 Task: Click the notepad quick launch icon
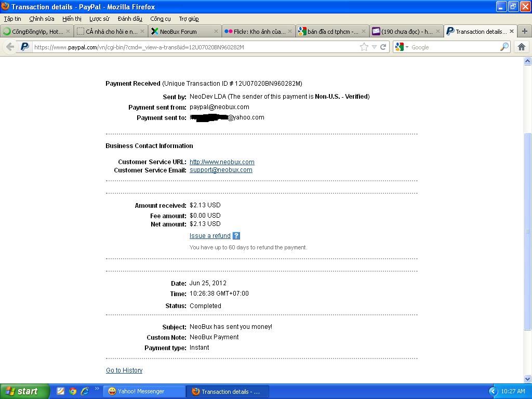pos(60,391)
